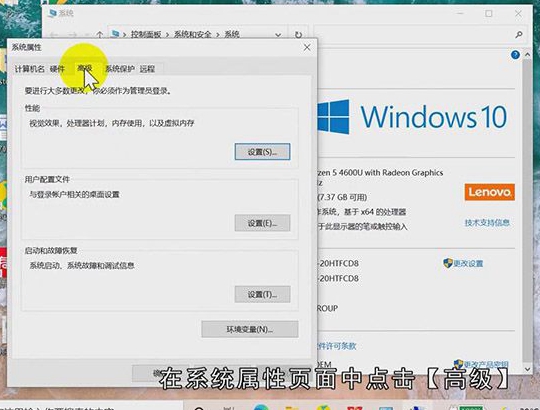Click the scrollbar down arrow
This screenshot has height=410, width=540.
[x=527, y=369]
